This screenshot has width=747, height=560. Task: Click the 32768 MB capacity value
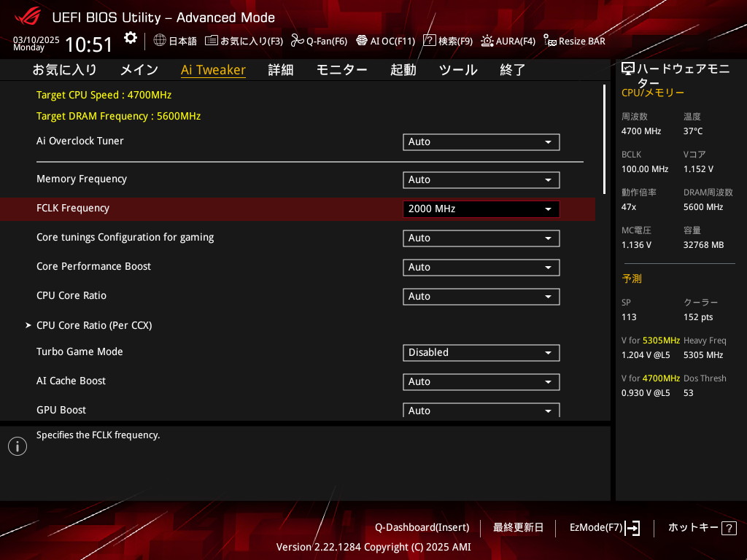click(704, 245)
